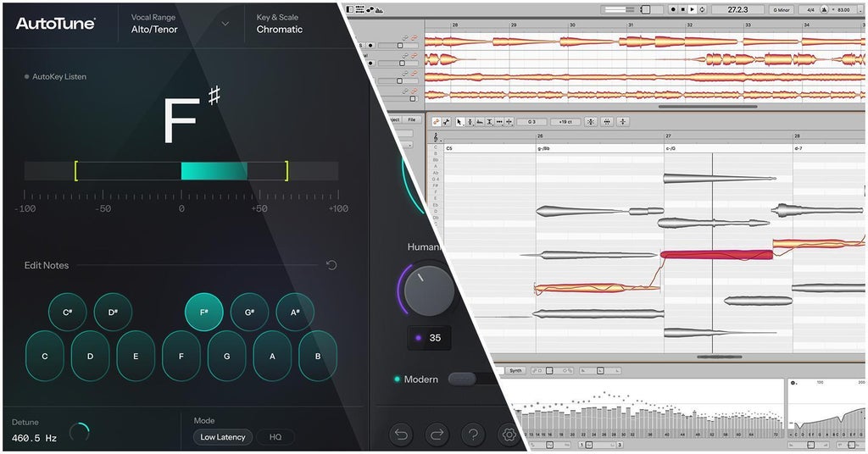Viewport: 868px width, 454px height.
Task: Select Low Latency mode
Action: [223, 437]
